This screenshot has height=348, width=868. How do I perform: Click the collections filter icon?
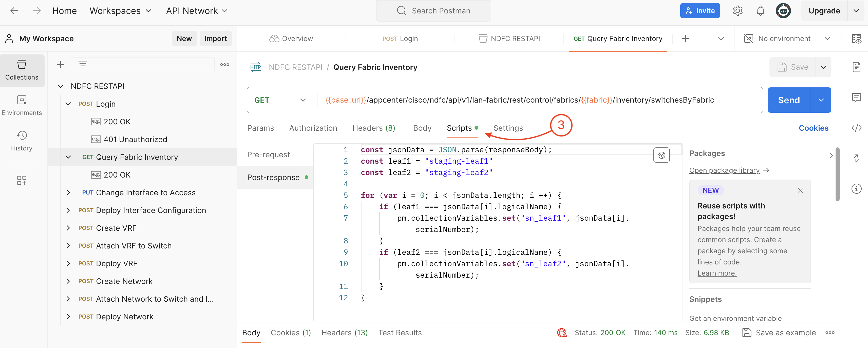[83, 64]
